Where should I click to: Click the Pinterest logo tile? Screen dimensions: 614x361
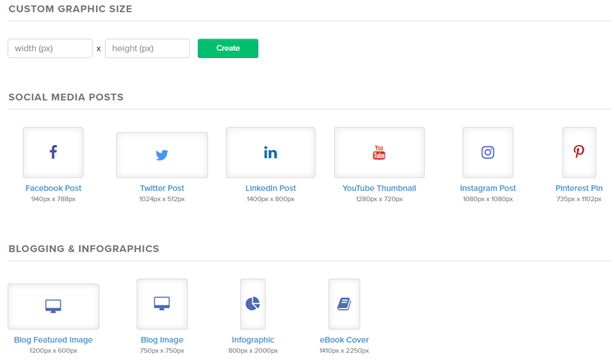pyautogui.click(x=579, y=152)
